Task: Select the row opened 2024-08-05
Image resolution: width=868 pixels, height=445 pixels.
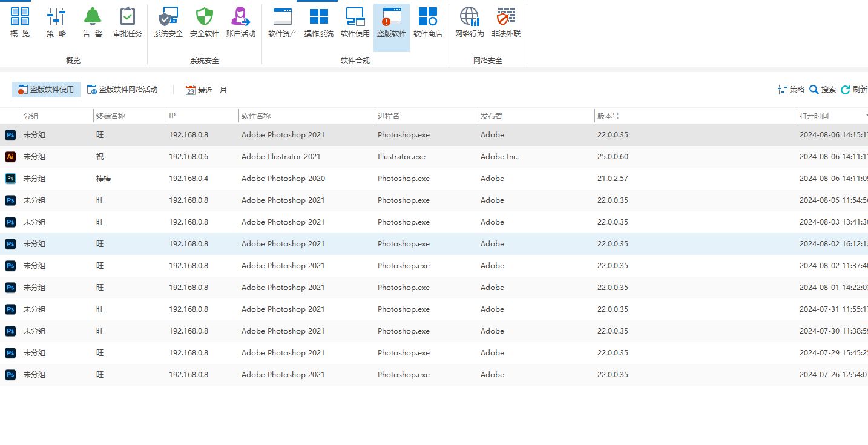Action: coord(434,200)
